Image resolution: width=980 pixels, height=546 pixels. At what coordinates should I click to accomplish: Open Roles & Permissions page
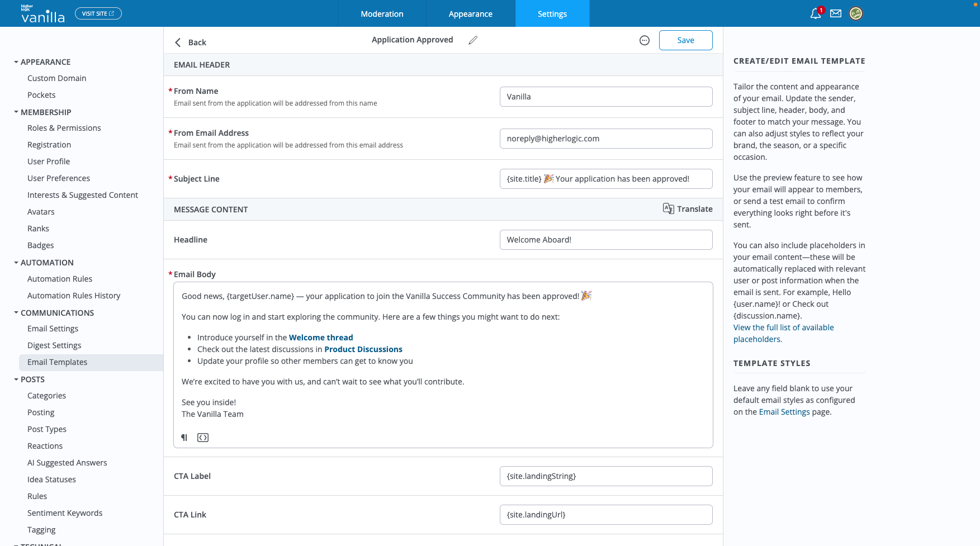coord(64,128)
